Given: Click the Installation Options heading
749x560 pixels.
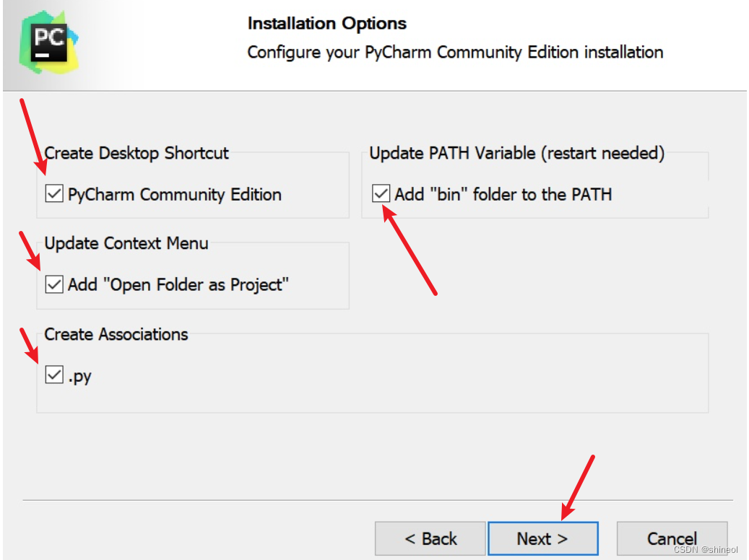Looking at the screenshot, I should (326, 23).
